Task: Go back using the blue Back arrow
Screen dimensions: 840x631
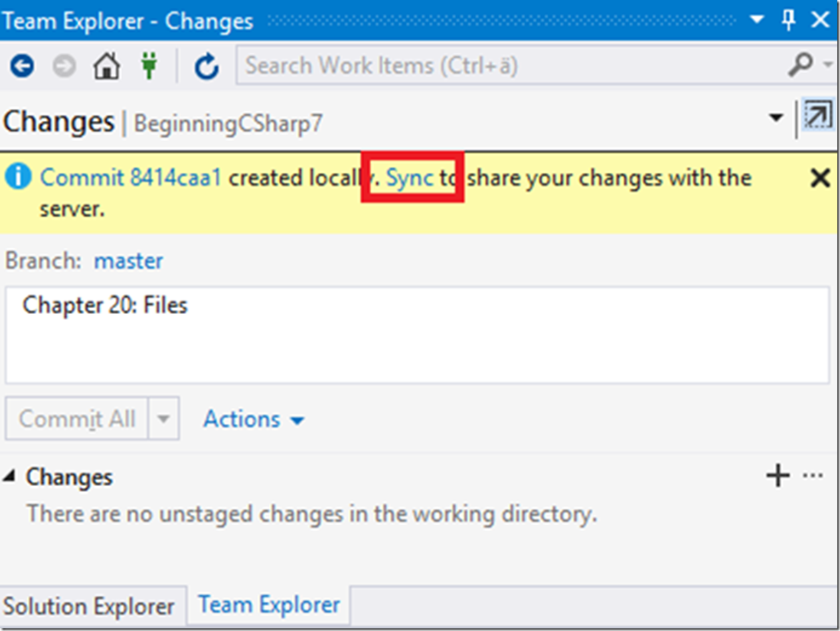Action: tap(21, 66)
